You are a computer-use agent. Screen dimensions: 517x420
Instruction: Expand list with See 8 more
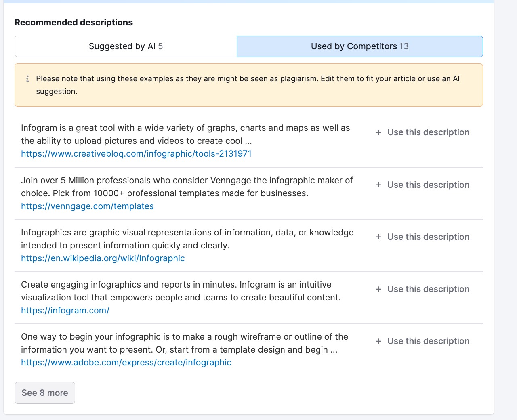45,393
